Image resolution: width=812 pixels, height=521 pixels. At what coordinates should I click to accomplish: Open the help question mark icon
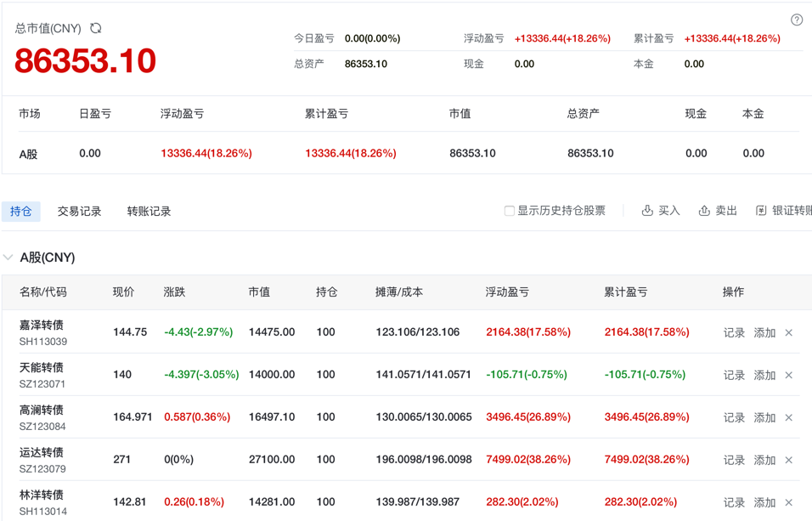(x=796, y=20)
